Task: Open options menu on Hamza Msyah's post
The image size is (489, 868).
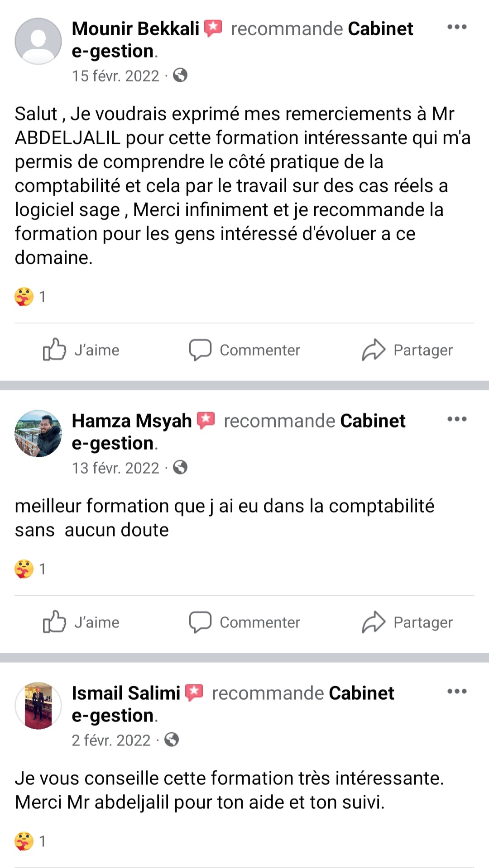Action: [x=456, y=419]
